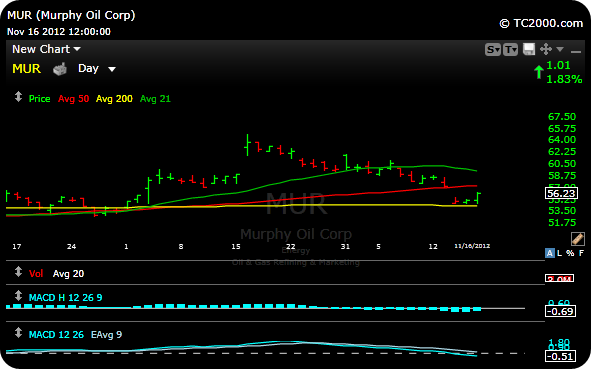Click the red volume scale value box

tap(559, 279)
